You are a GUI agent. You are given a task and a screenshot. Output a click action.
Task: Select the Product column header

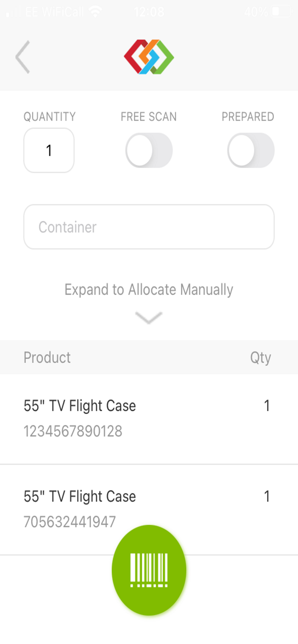[47, 357]
